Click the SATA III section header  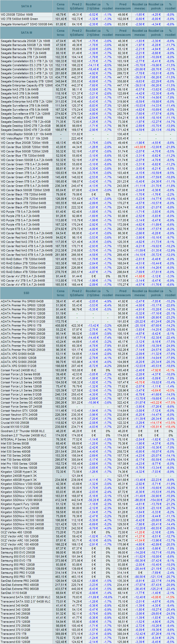click(x=26, y=33)
